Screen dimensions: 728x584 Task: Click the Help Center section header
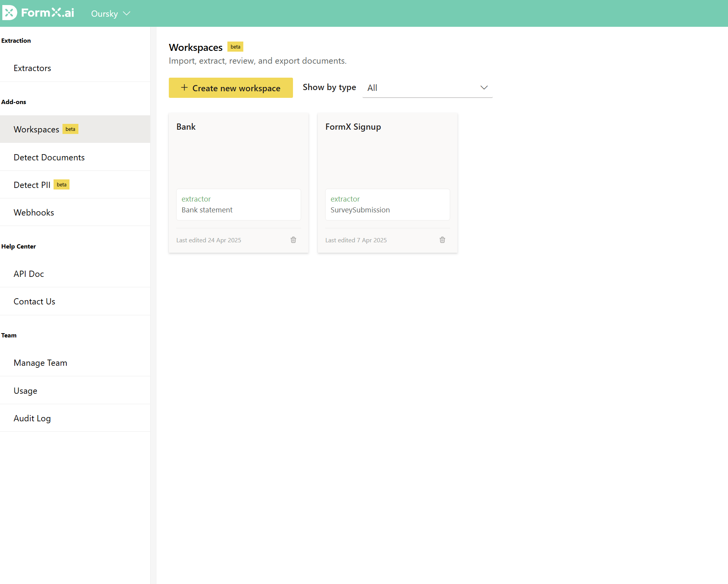click(x=19, y=246)
